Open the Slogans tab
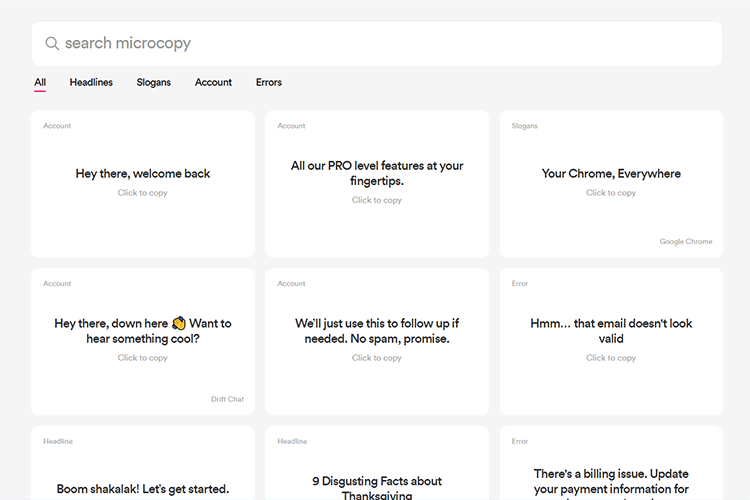 [x=154, y=82]
